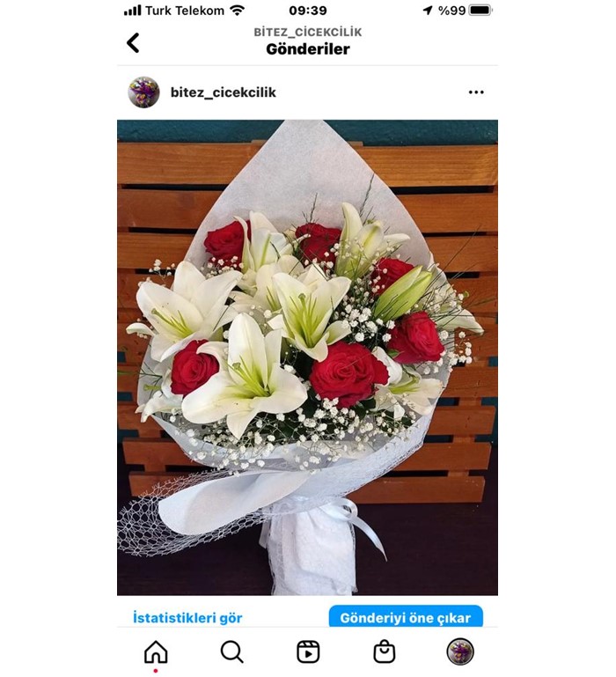Tap the 09:39 clock in status bar
The image size is (616, 677).
[x=308, y=11]
